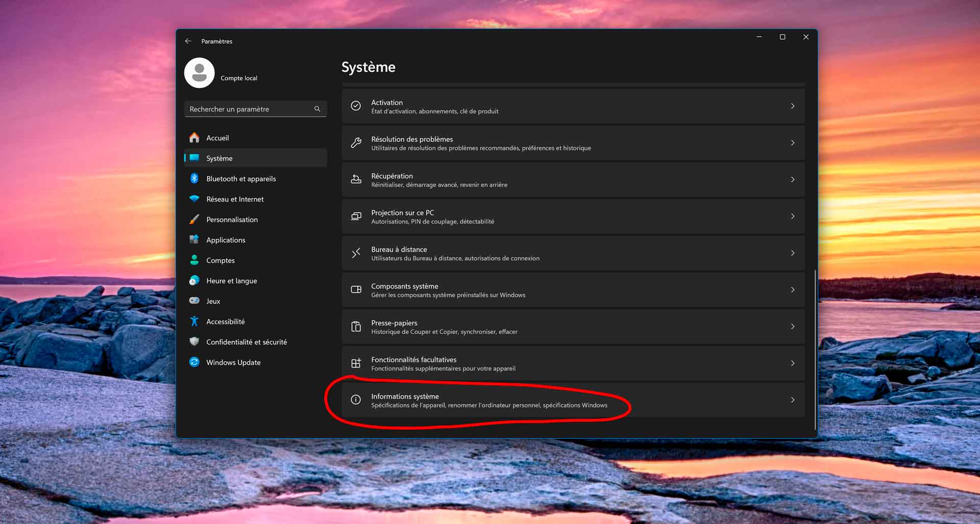Click the Fonctionnalités facultatives chevron
Image resolution: width=980 pixels, height=524 pixels.
point(792,363)
